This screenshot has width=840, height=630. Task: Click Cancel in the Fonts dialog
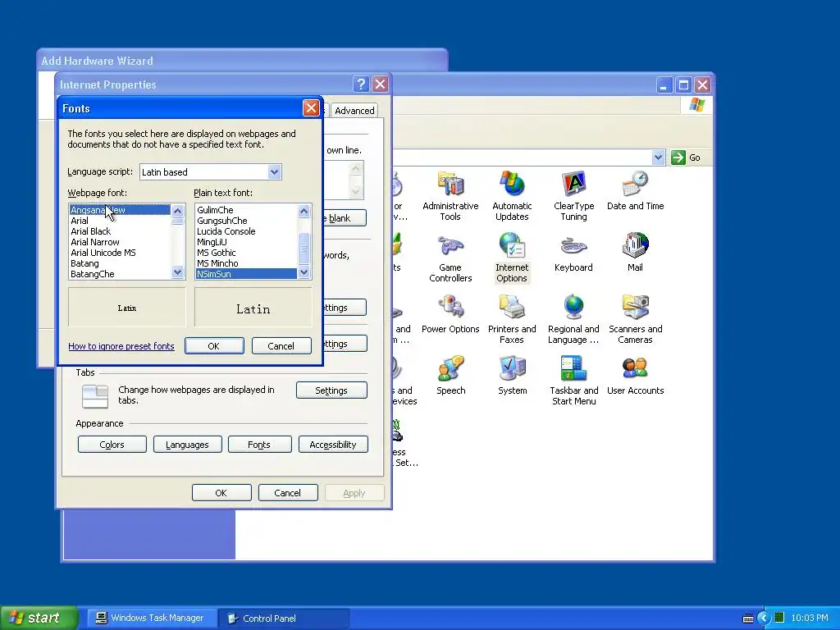tap(281, 346)
